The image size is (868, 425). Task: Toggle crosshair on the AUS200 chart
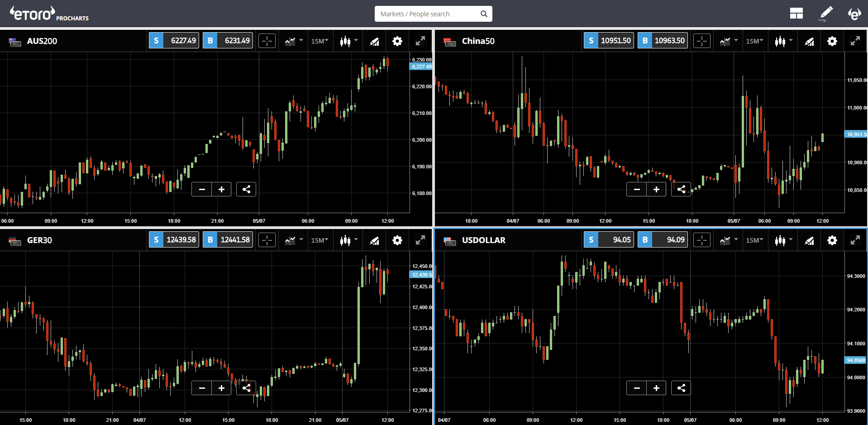coord(267,41)
